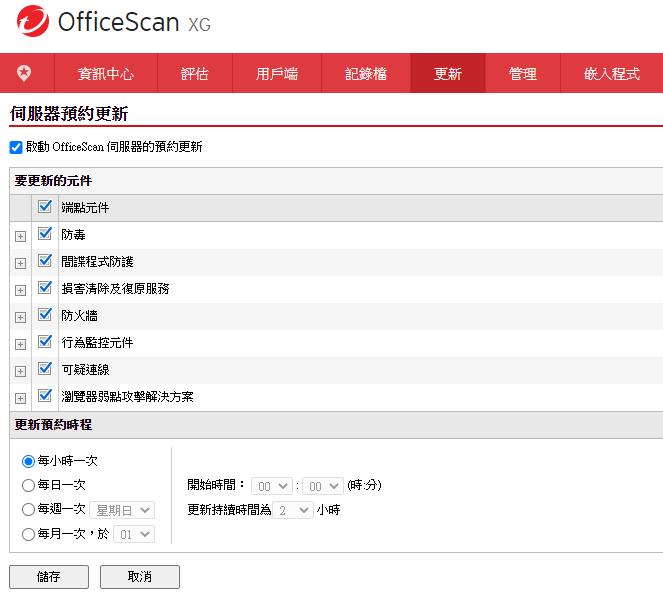Uncheck the 防毒 checkbox

[x=45, y=233]
